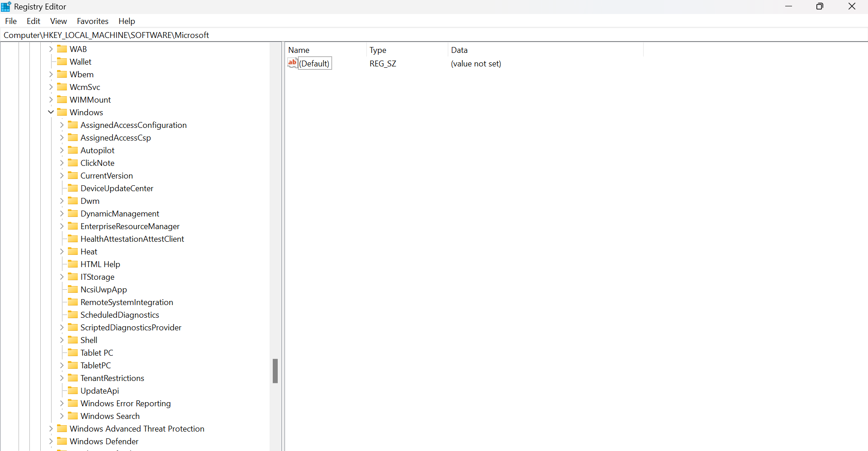Select the Windows Error Reporting folder icon
Image resolution: width=868 pixels, height=451 pixels.
tap(73, 403)
